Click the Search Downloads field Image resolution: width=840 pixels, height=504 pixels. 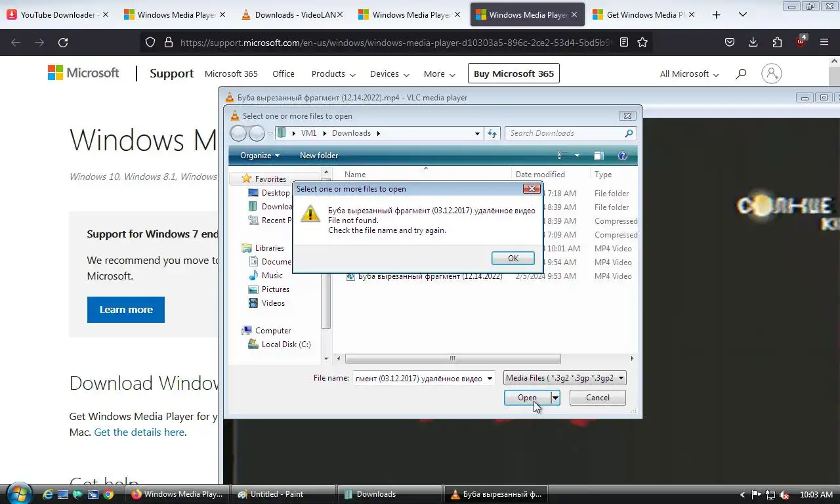point(564,133)
